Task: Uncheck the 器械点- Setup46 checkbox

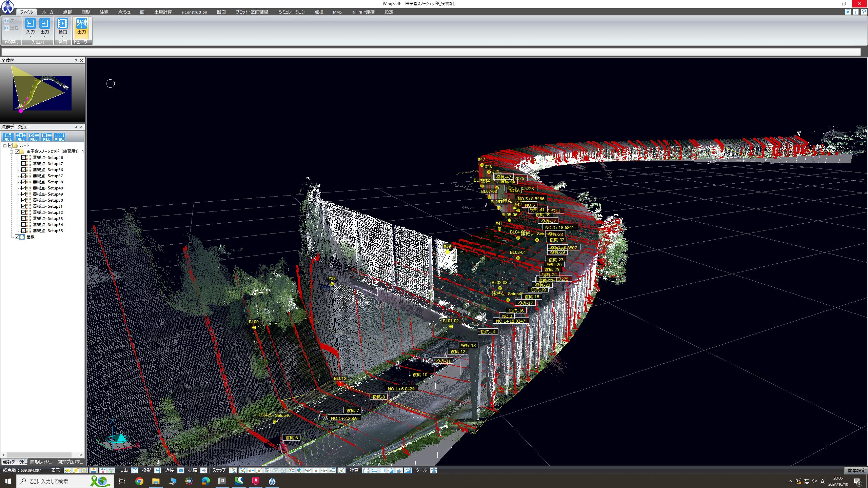Action: [x=23, y=158]
